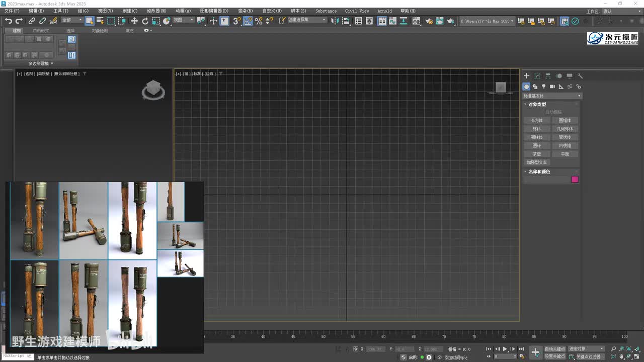644x362 pixels.
Task: Select the Cameras category icon
Action: click(552, 86)
